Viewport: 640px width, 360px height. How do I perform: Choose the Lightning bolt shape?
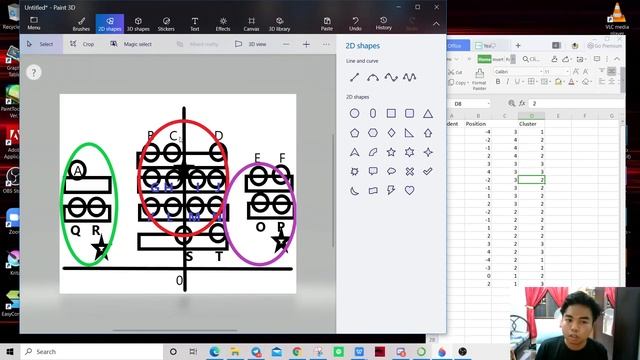391,191
